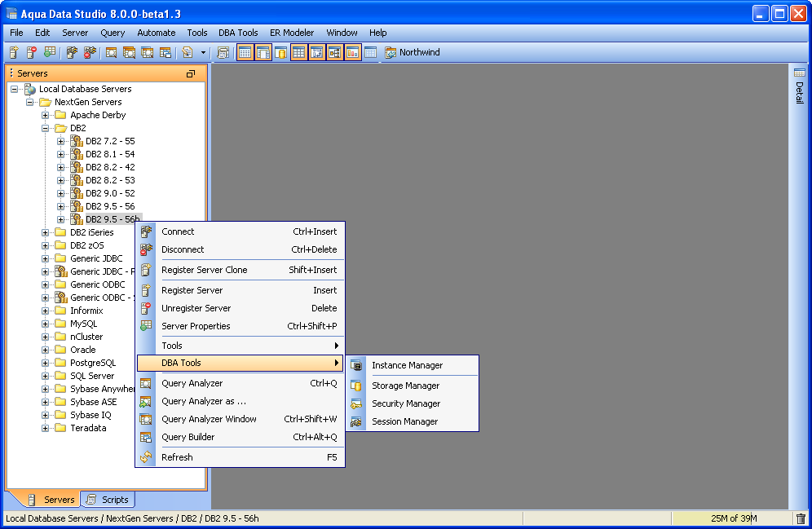
Task: Open Server Properties from toolbar icon
Action: (50, 52)
